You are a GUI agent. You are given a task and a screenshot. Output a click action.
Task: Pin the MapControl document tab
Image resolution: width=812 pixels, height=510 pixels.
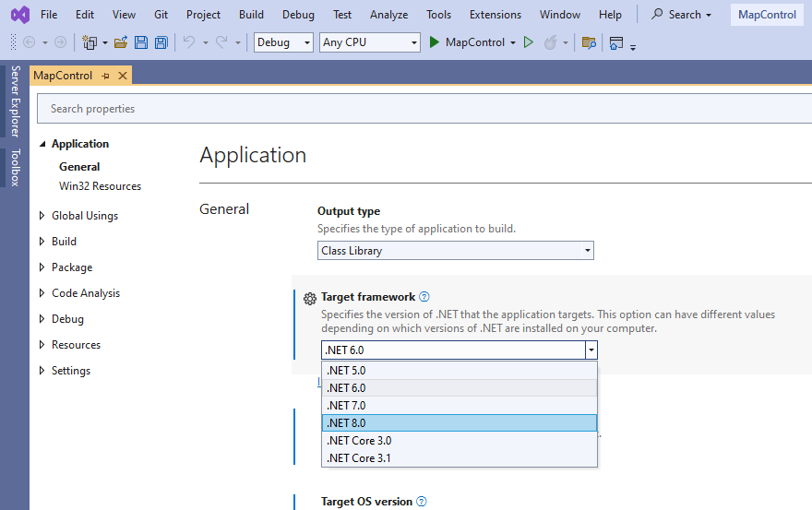point(105,76)
